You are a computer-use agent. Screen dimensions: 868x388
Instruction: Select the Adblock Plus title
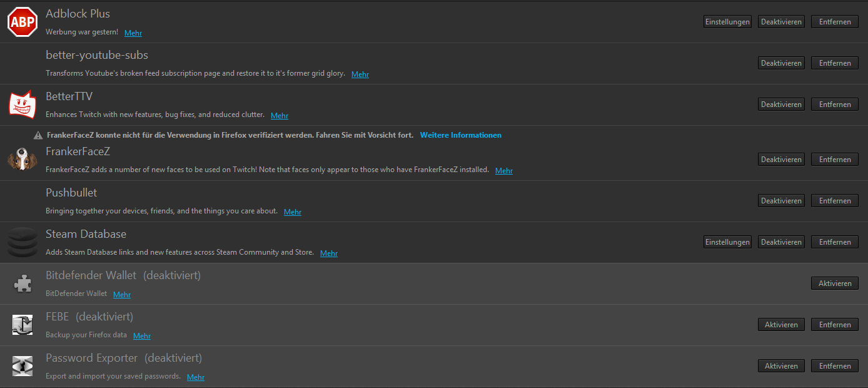click(78, 14)
